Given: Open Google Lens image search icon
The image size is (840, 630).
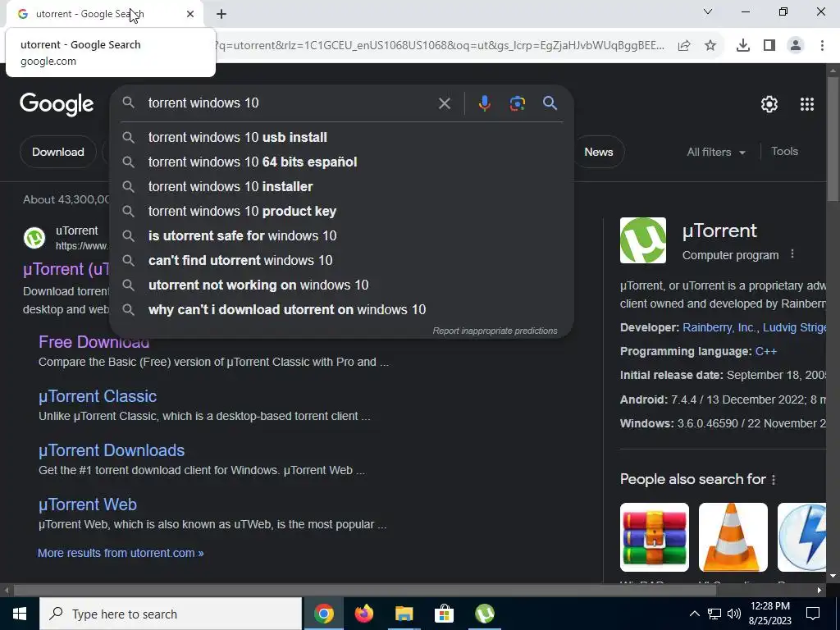Looking at the screenshot, I should coord(517,103).
